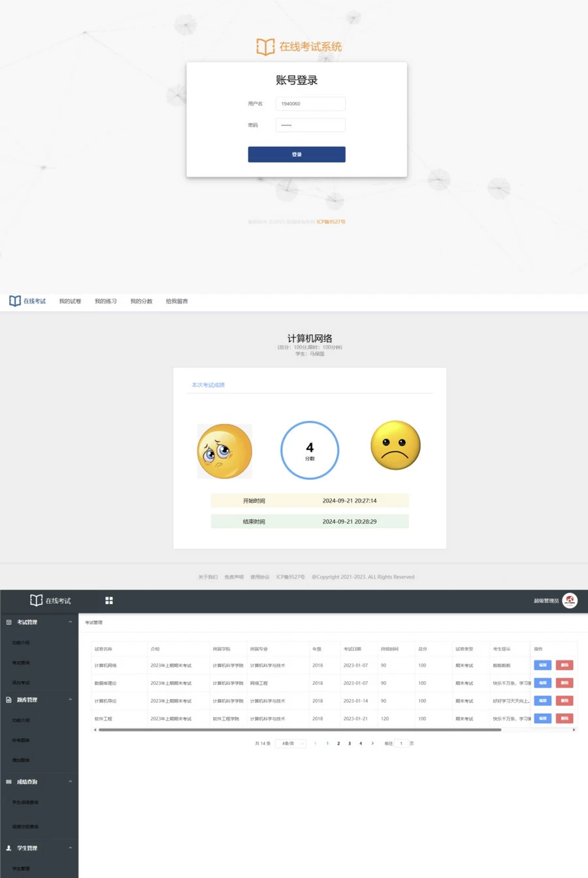Collapse the 考试管理 sidebar section
This screenshot has width=588, height=878.
tap(71, 622)
